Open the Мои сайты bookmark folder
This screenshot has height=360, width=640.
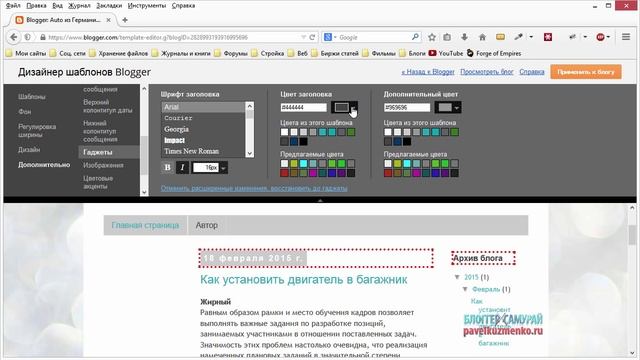[x=26, y=53]
